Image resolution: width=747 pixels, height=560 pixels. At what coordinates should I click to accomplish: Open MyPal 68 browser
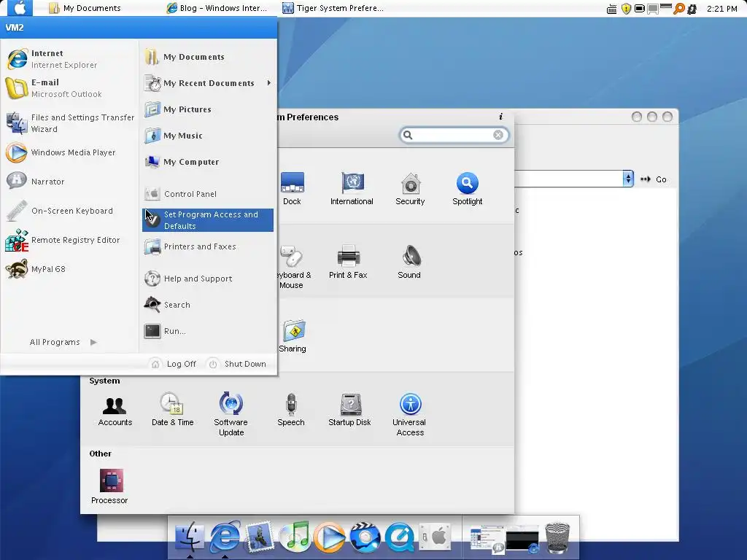pyautogui.click(x=69, y=269)
